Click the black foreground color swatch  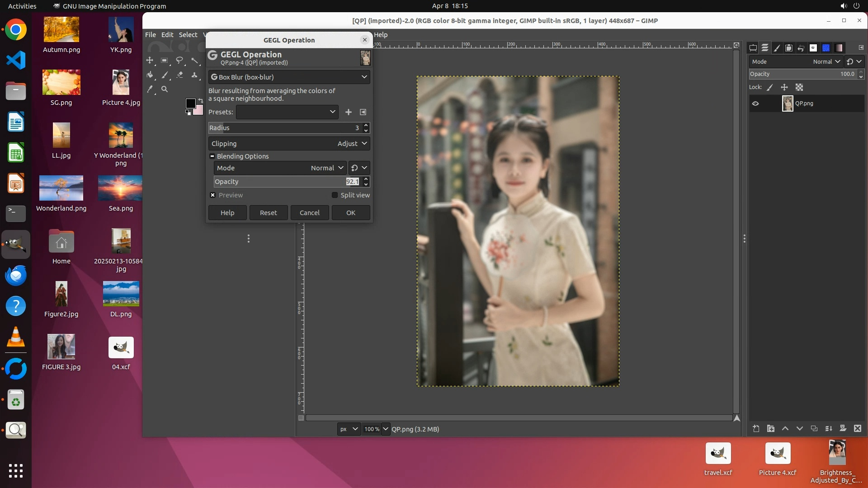(x=190, y=103)
